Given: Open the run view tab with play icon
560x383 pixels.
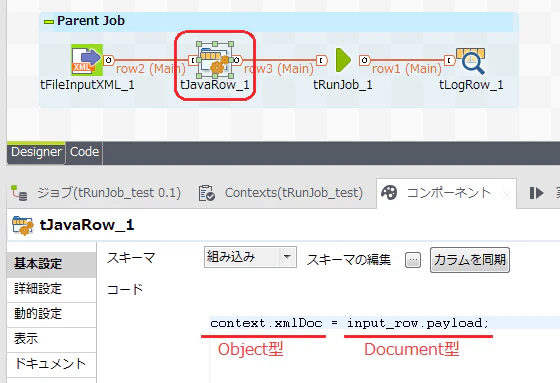Looking at the screenshot, I should (x=536, y=193).
